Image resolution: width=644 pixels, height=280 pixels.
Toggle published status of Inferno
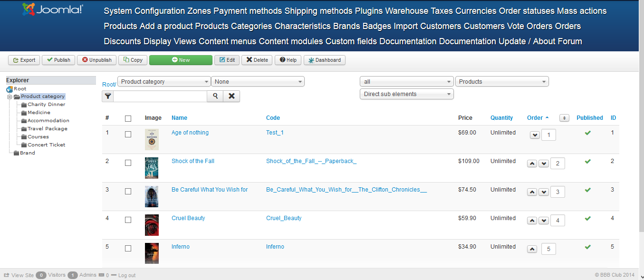[588, 247]
